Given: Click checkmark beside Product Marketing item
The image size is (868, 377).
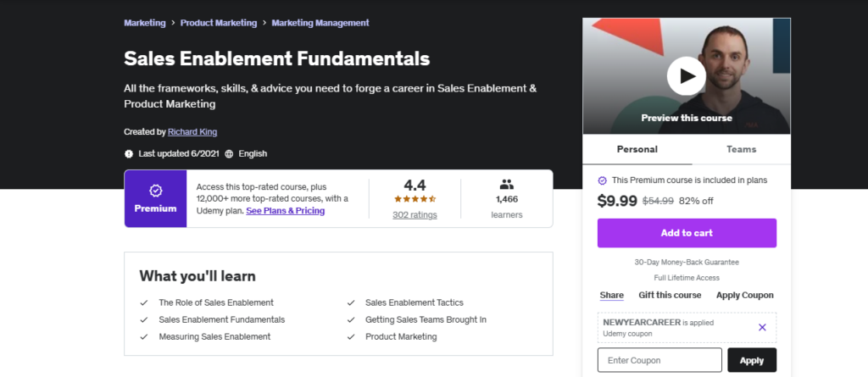Looking at the screenshot, I should point(351,336).
